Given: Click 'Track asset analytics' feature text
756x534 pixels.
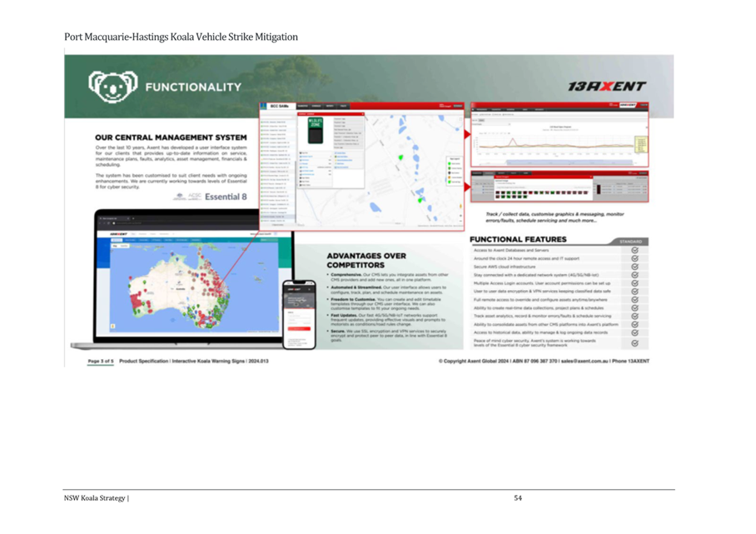Looking at the screenshot, I should pyautogui.click(x=542, y=316).
